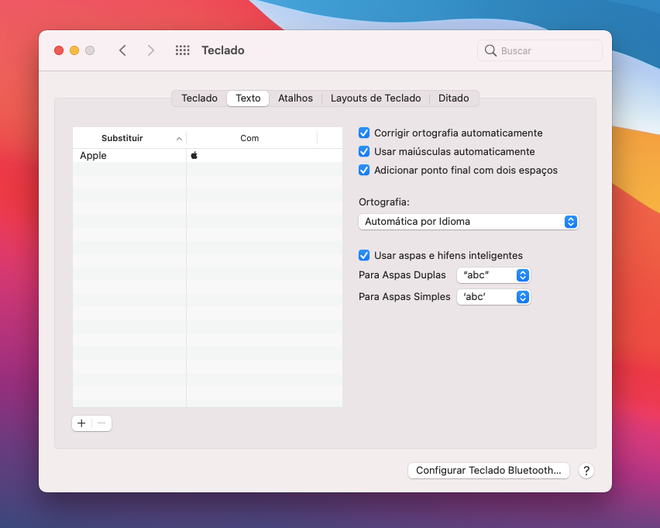
Task: Go forward with the right chevron
Action: pyautogui.click(x=151, y=51)
